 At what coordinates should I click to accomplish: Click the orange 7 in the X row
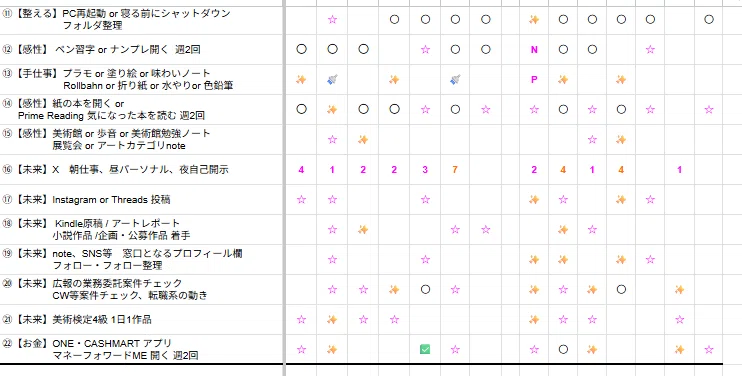tap(455, 170)
